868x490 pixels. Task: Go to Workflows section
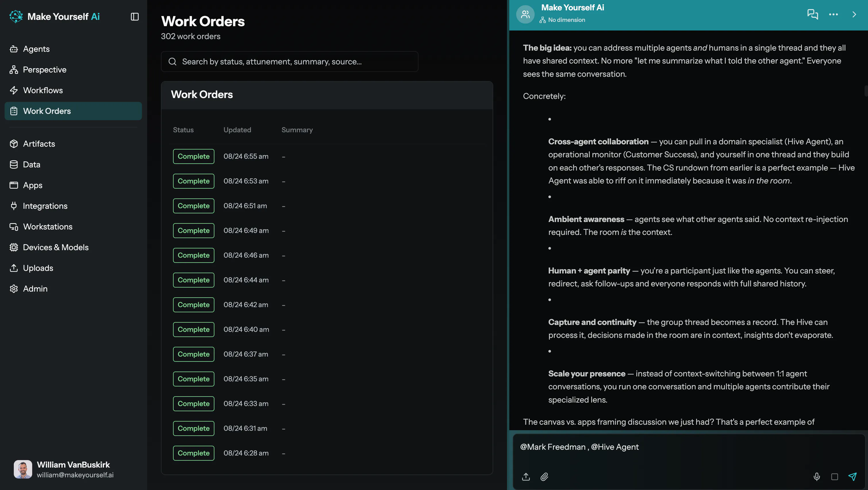pos(73,90)
